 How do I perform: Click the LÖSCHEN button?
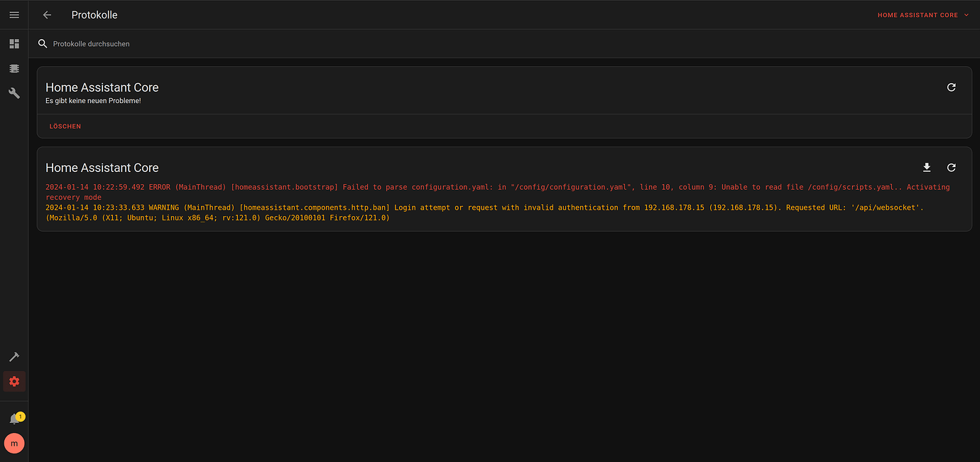click(65, 126)
